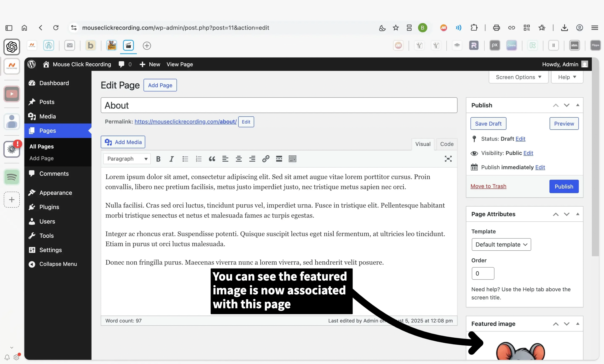Toggle bold formatting in editor toolbar
This screenshot has width=604, height=364.
(x=158, y=159)
